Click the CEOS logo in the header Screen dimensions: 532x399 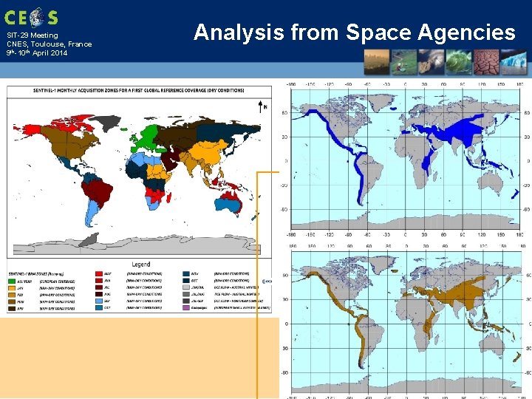point(31,17)
